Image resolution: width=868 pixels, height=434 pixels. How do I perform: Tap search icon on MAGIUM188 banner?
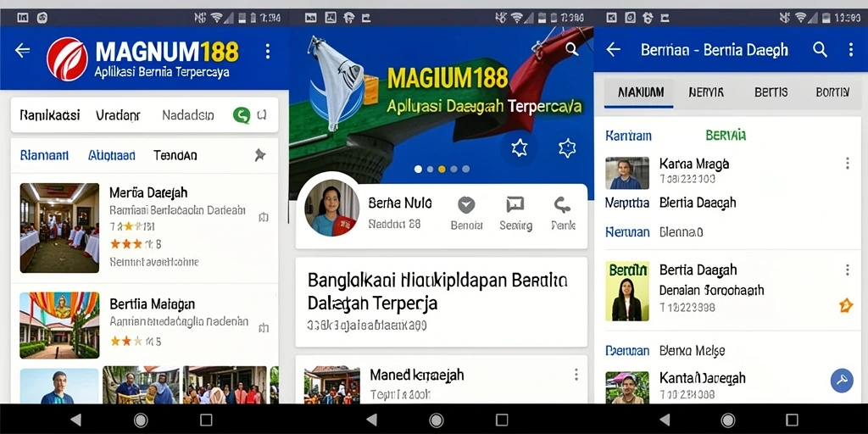572,49
